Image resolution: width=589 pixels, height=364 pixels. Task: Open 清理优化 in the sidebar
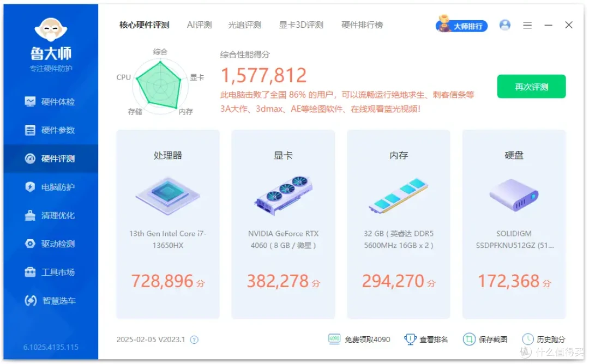click(x=51, y=215)
